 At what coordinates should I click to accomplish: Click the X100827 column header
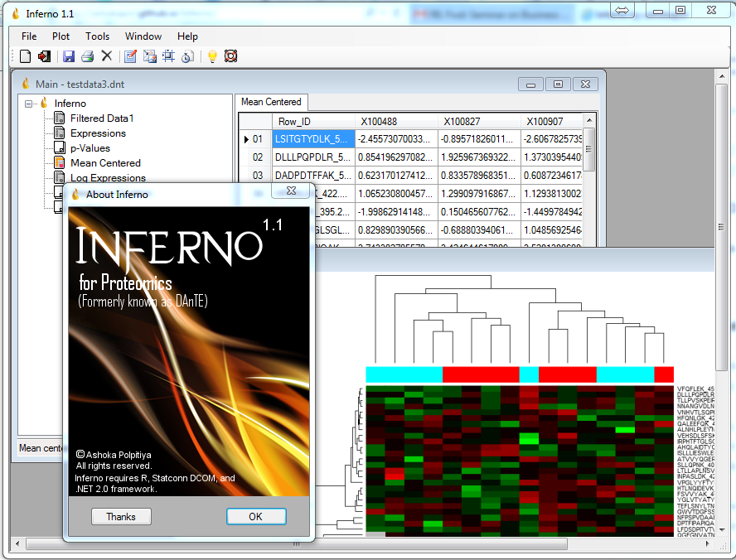pos(479,122)
